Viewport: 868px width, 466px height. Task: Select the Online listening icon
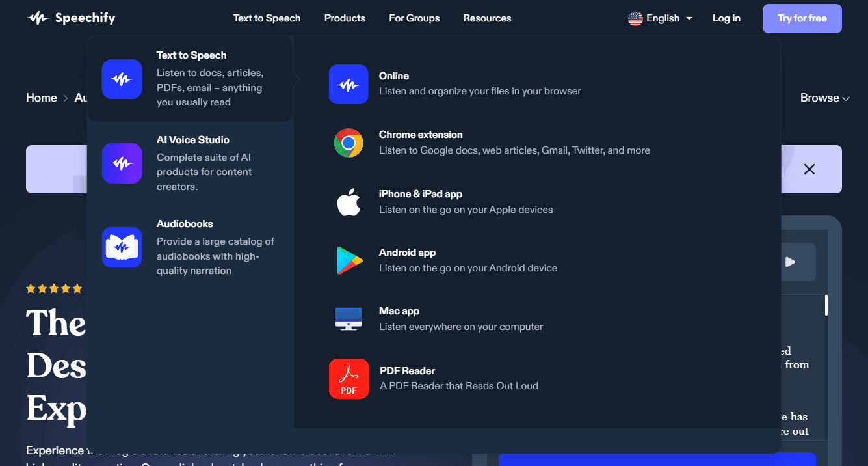coord(349,85)
